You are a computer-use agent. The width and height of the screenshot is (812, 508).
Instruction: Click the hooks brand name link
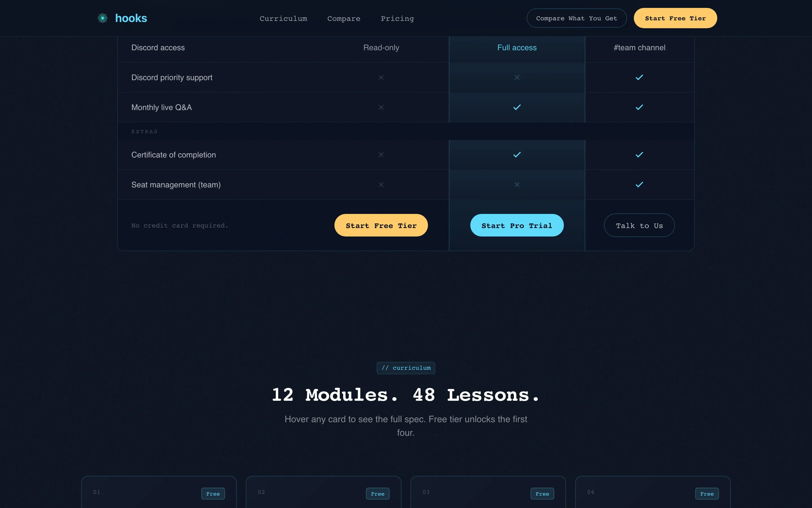coord(131,18)
